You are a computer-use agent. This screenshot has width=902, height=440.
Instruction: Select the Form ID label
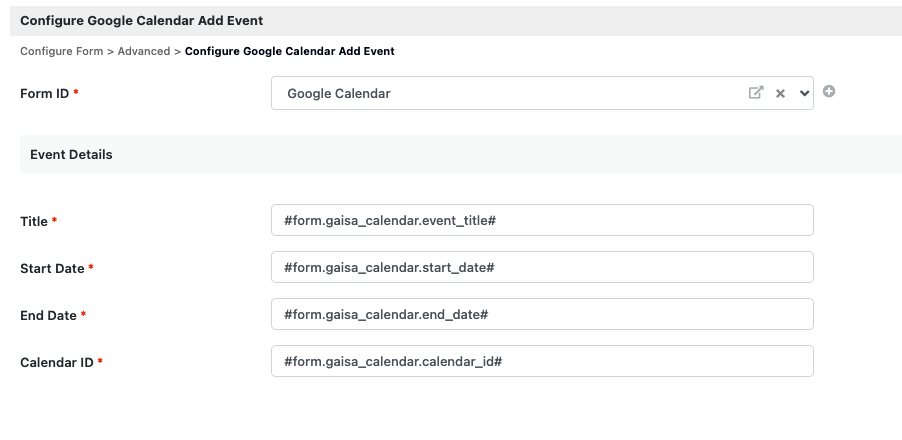click(44, 94)
